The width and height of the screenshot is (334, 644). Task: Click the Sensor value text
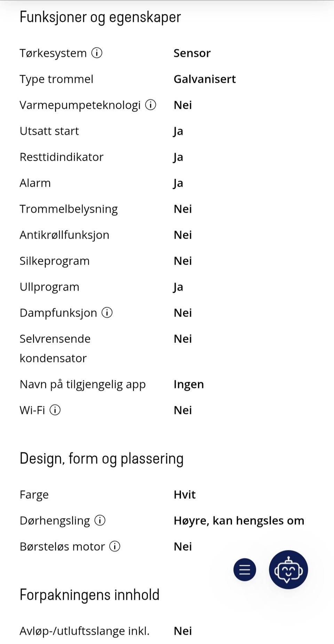pyautogui.click(x=192, y=53)
